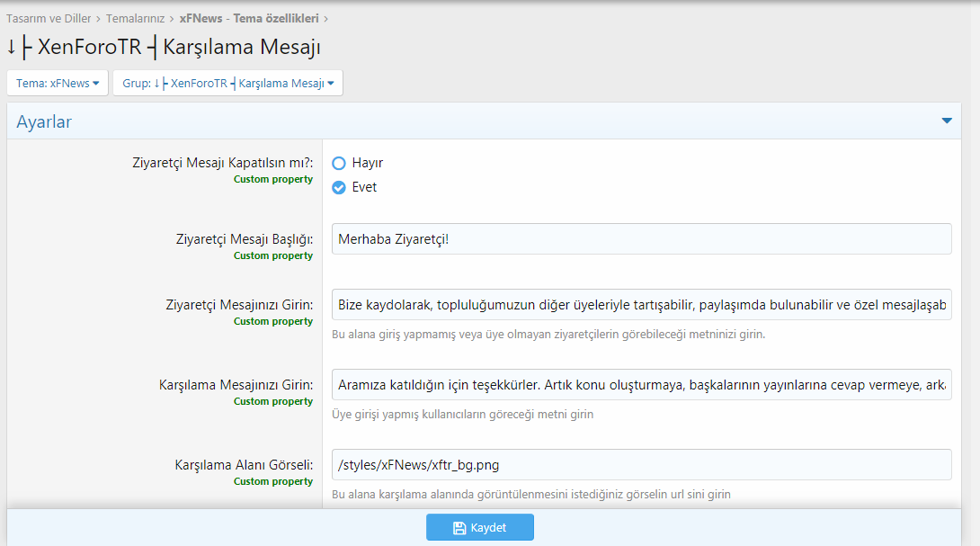Open the Grup: XenForoTR Karşılama Mesajı dropdown
Screen dimensions: 980x546
(228, 83)
